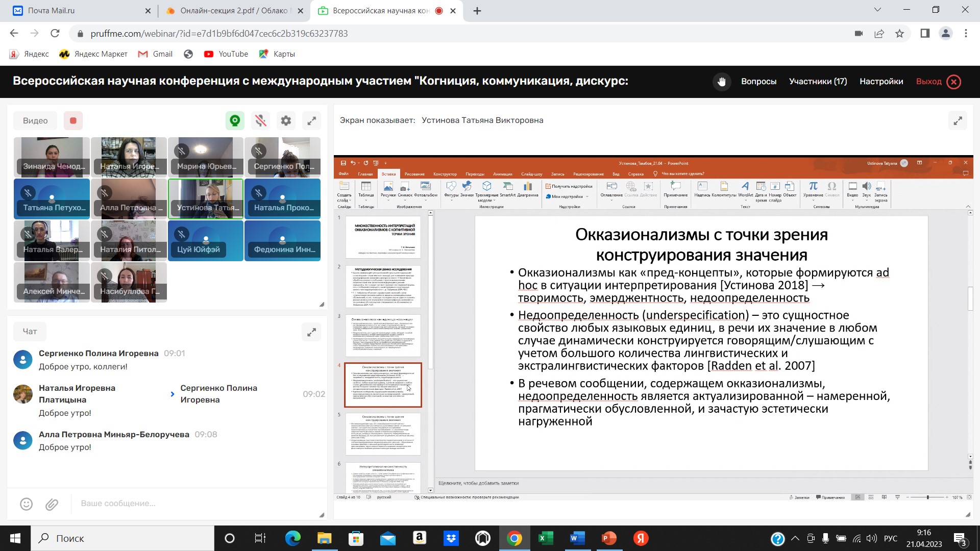Expand the shared screen view
This screenshot has width=980, height=551.
[x=958, y=121]
